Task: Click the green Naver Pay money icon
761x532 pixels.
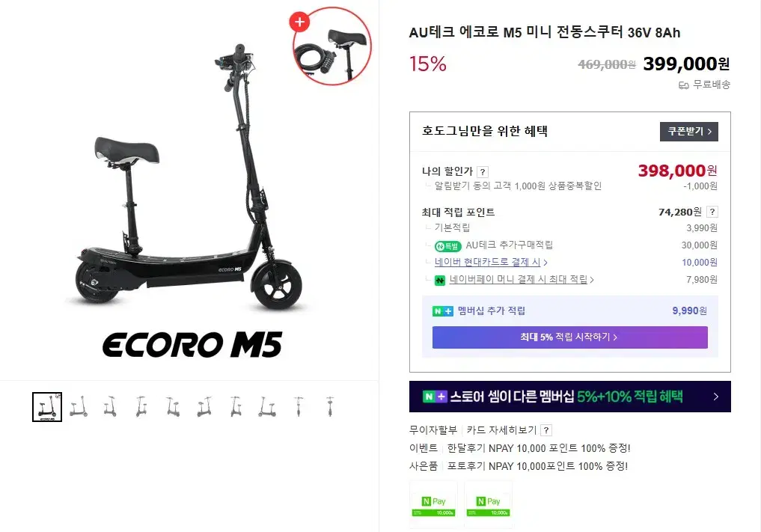Action: pos(440,281)
